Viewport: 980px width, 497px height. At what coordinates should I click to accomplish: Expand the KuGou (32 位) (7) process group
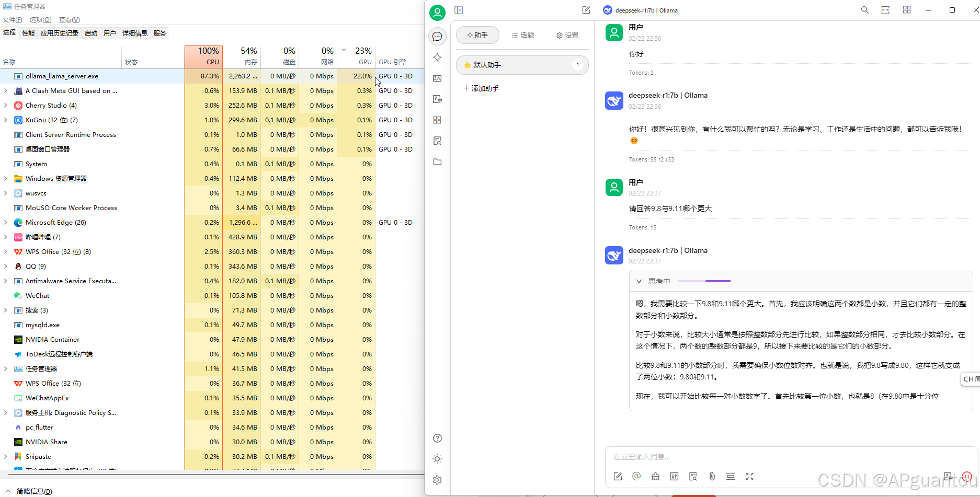tap(6, 120)
